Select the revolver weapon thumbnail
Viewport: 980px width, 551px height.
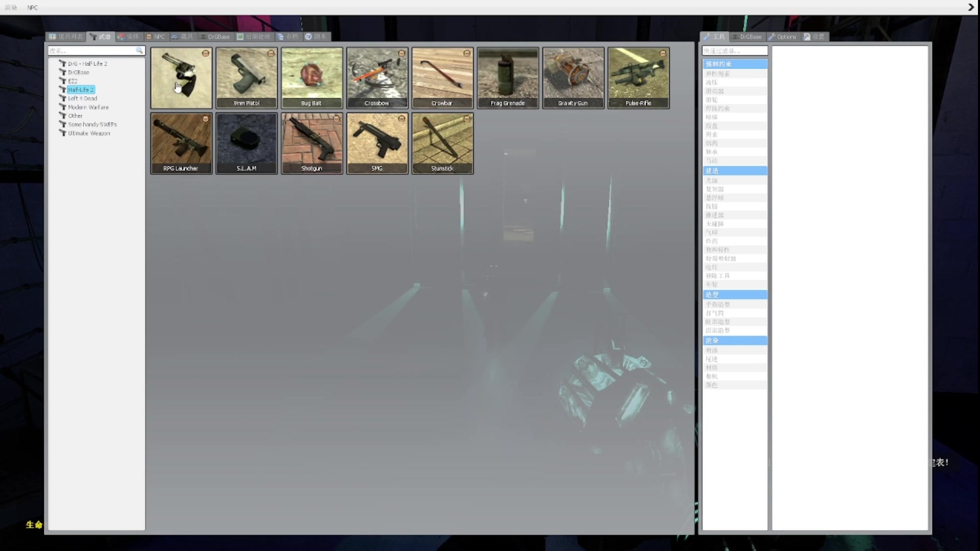(x=181, y=78)
